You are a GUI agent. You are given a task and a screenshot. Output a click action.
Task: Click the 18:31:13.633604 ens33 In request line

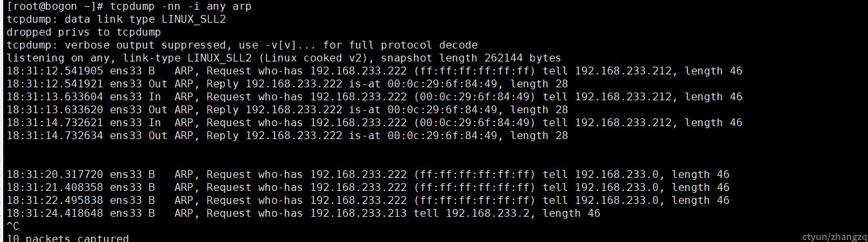click(x=375, y=97)
